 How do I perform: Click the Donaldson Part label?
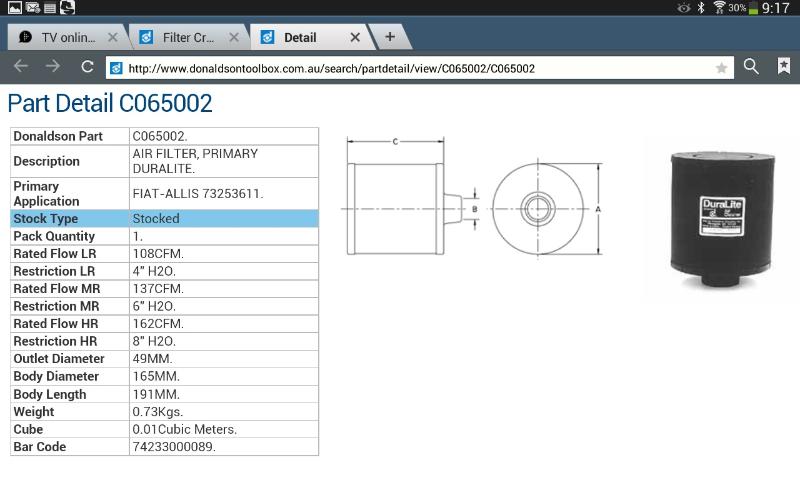[x=58, y=136]
